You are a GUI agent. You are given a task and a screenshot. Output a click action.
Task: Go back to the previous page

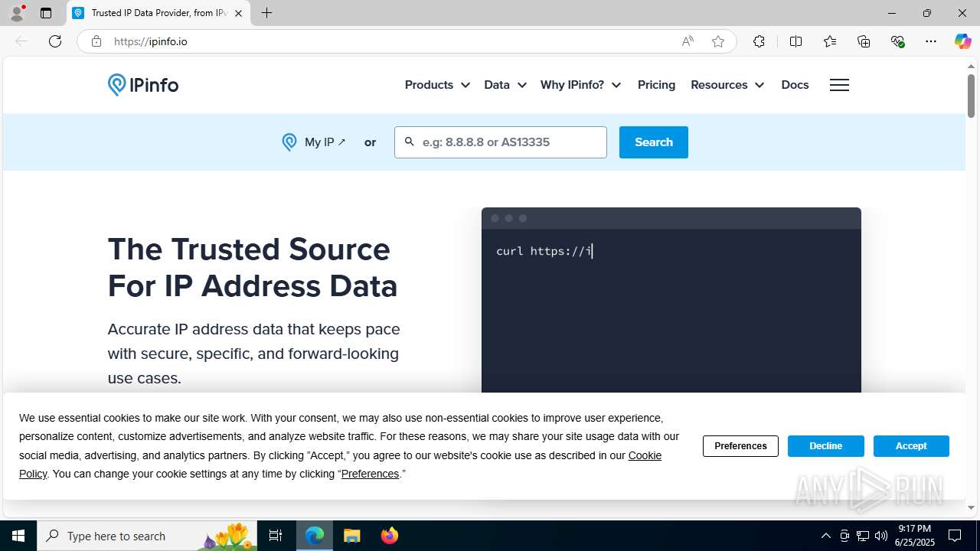pyautogui.click(x=21, y=41)
